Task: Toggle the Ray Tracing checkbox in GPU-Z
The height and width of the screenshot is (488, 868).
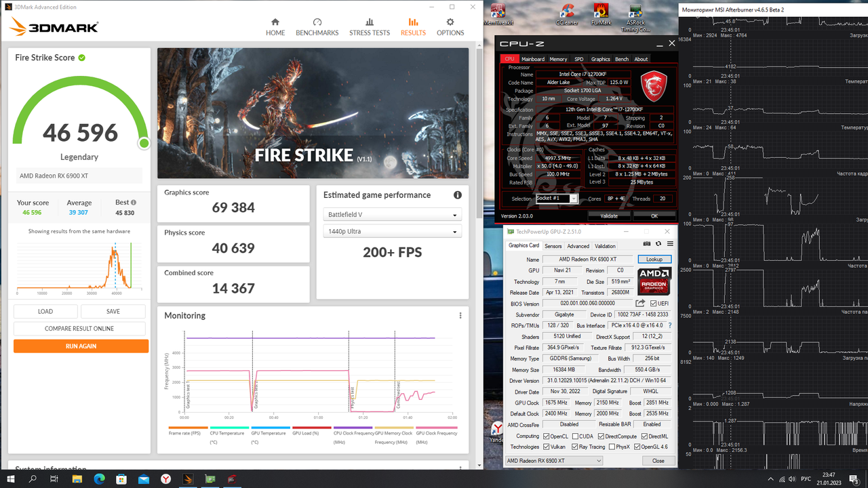Action: 575,447
